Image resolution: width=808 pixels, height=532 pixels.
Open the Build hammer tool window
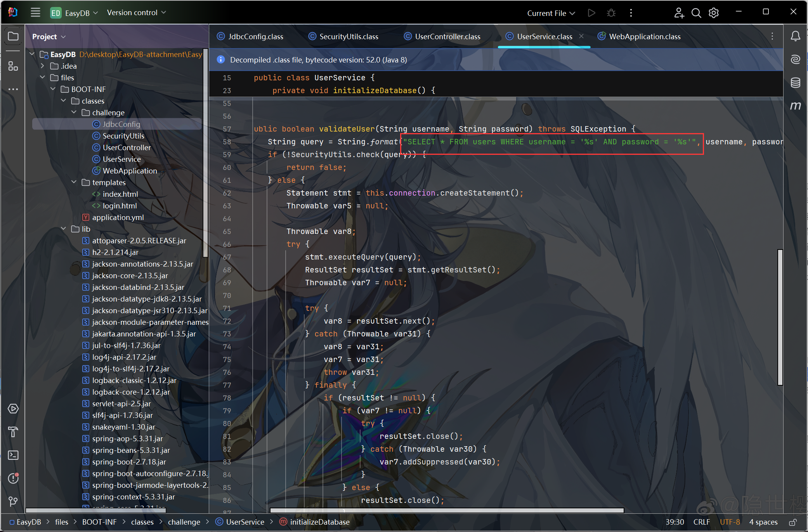click(13, 432)
